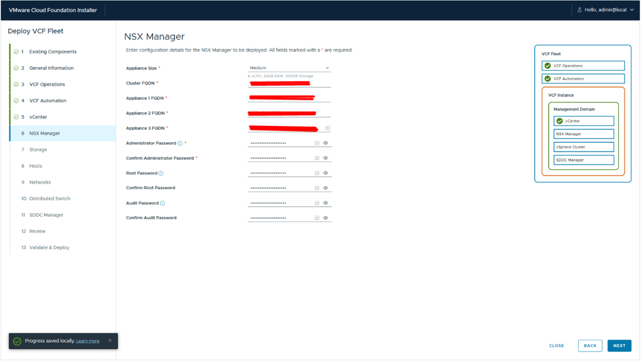Click green checkmark beside VCF Operations in diagram
The width and height of the screenshot is (642, 364).
coord(549,66)
